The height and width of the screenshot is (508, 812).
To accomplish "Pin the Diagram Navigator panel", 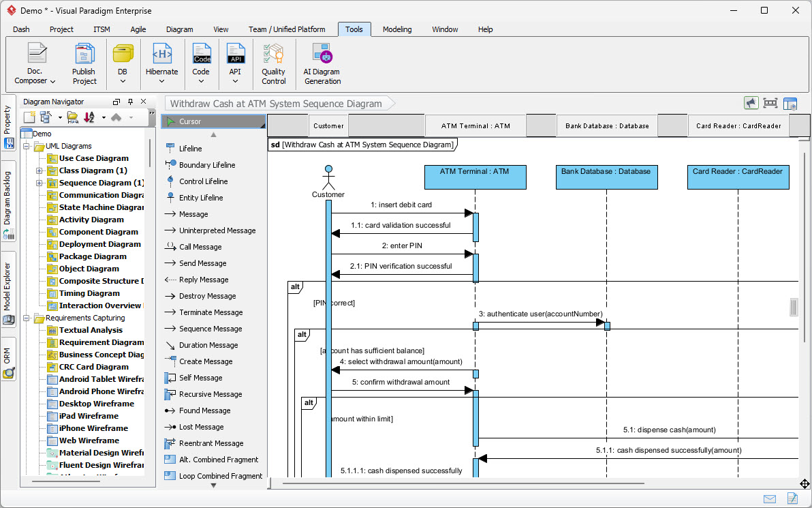I will tap(131, 102).
